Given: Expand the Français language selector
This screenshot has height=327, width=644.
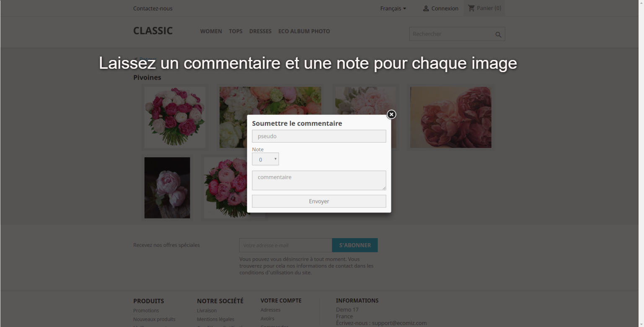Looking at the screenshot, I should pos(393,8).
